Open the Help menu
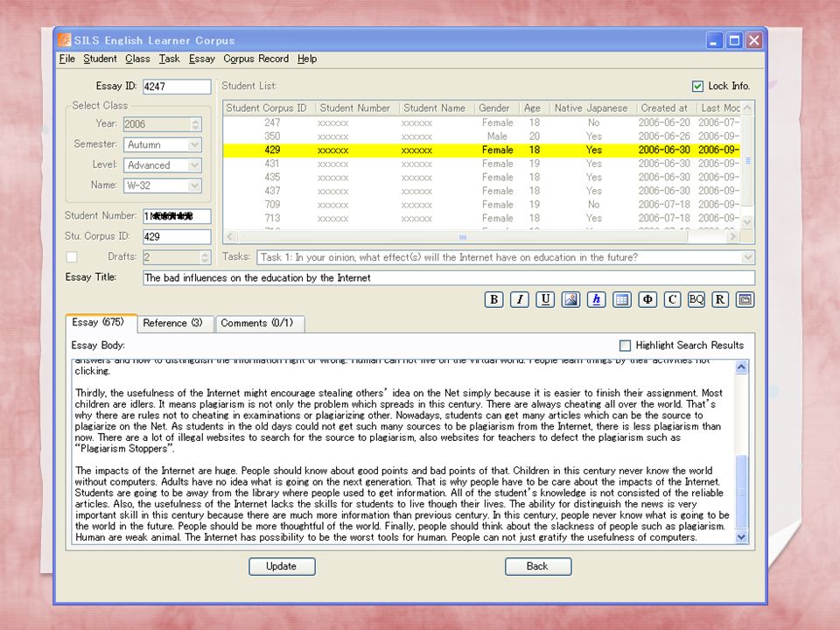 pyautogui.click(x=307, y=59)
